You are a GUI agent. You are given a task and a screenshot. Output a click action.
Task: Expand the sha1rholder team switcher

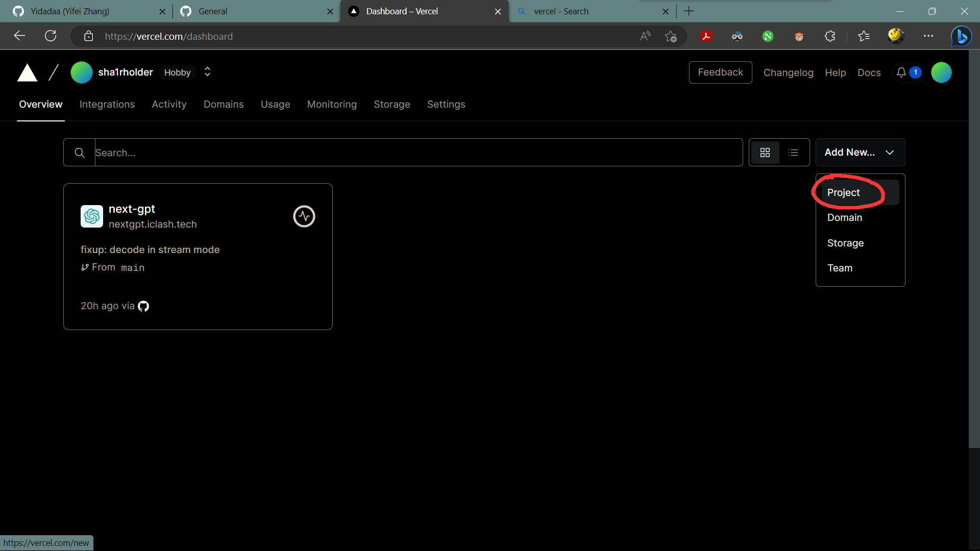(x=207, y=72)
